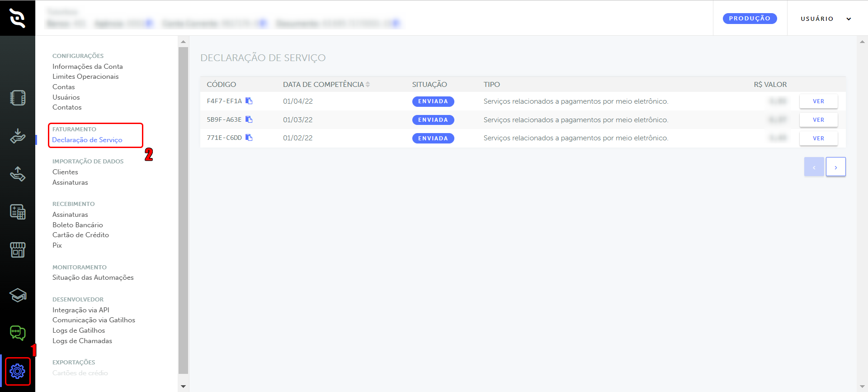The height and width of the screenshot is (392, 868).
Task: Open the Usuário dropdown menu
Action: (x=826, y=19)
